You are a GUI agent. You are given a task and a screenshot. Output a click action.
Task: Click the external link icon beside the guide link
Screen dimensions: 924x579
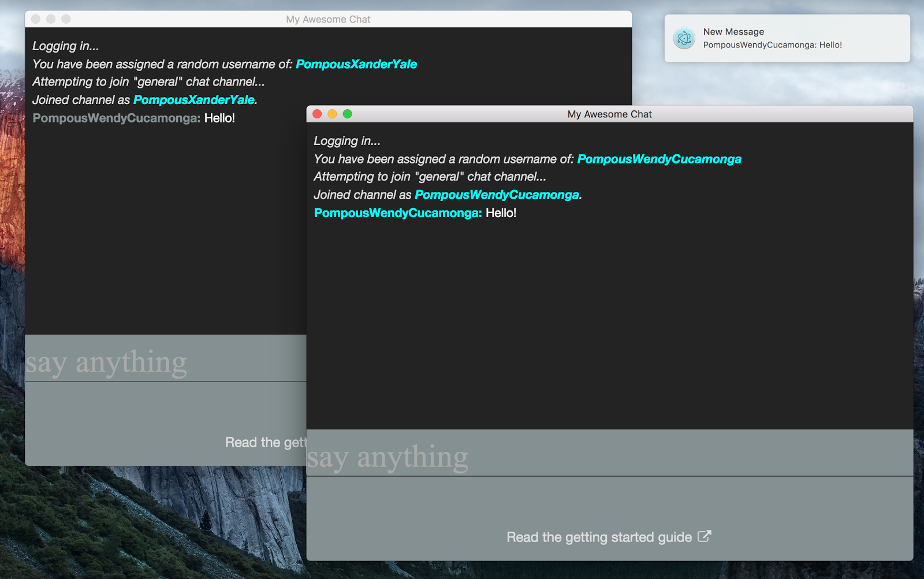click(704, 536)
